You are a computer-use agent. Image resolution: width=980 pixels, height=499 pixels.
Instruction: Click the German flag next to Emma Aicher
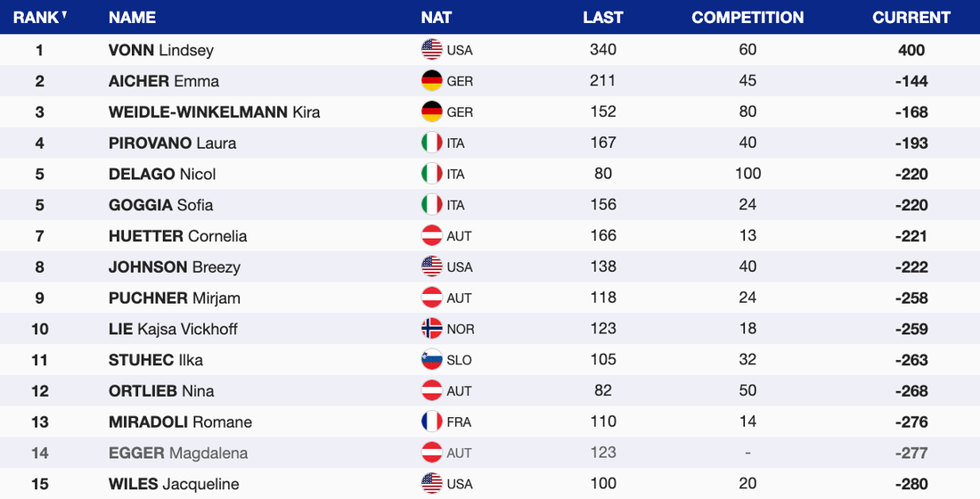[432, 81]
